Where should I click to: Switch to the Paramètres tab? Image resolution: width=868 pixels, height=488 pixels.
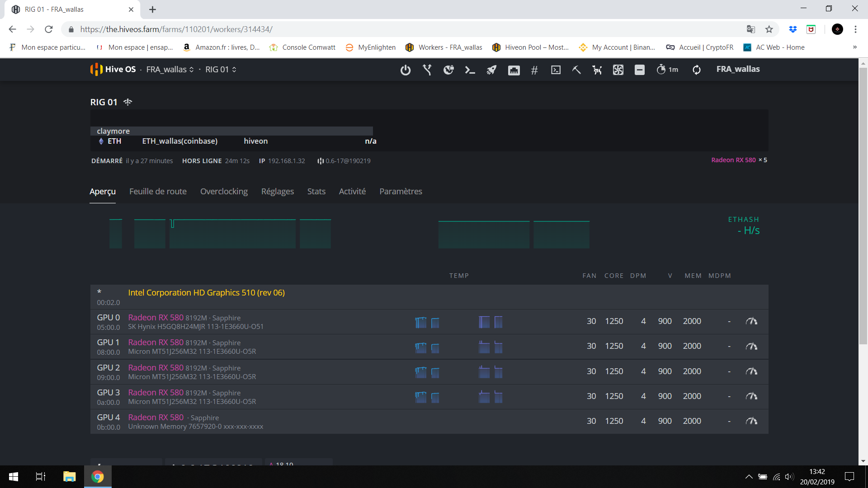pos(401,192)
